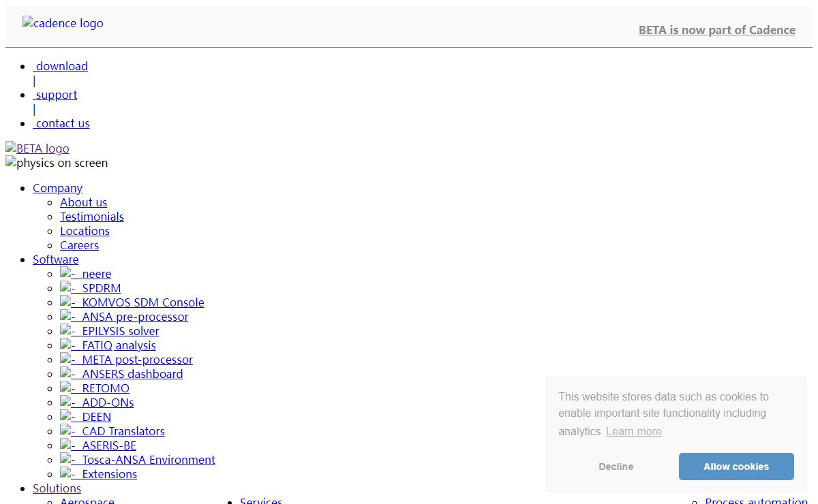Open the BETA logo link
This screenshot has height=504, width=818.
37,148
